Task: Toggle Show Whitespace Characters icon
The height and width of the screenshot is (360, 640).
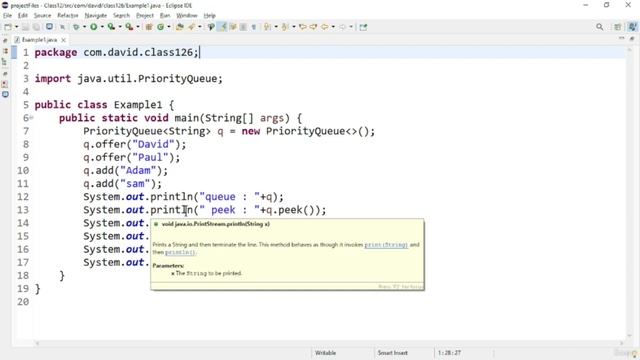Action: tap(243, 27)
